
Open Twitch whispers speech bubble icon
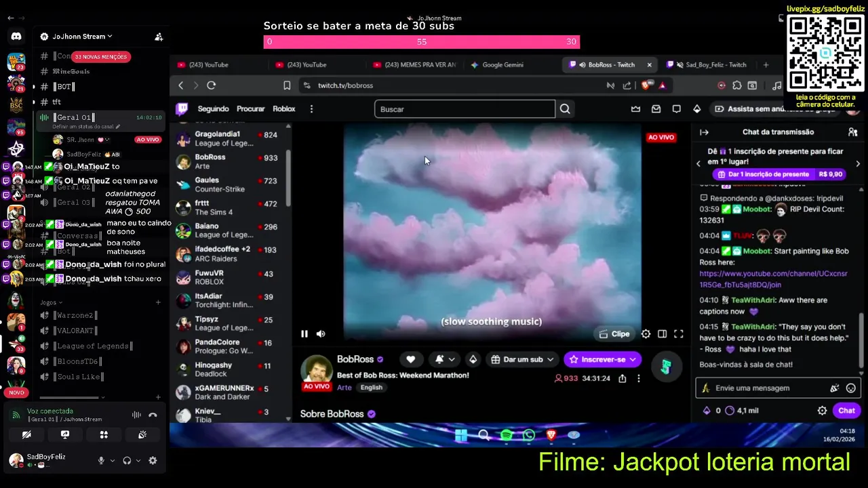coord(676,109)
